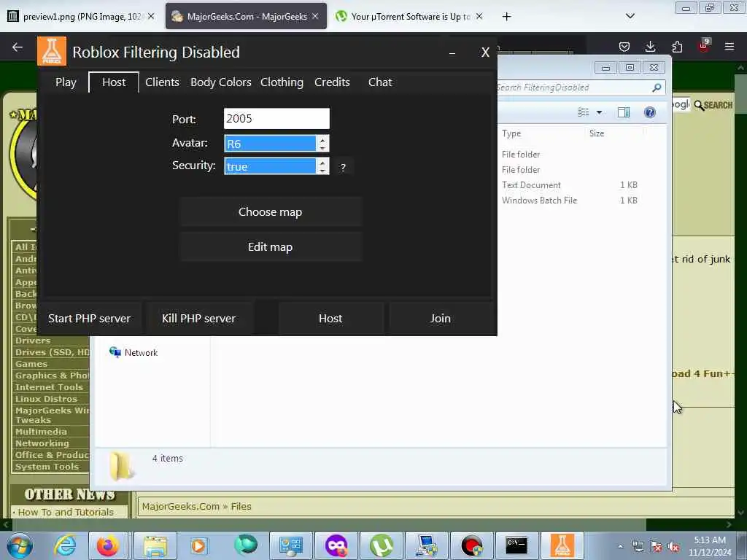Open the Clients tab
The width and height of the screenshot is (747, 560).
[x=162, y=82]
